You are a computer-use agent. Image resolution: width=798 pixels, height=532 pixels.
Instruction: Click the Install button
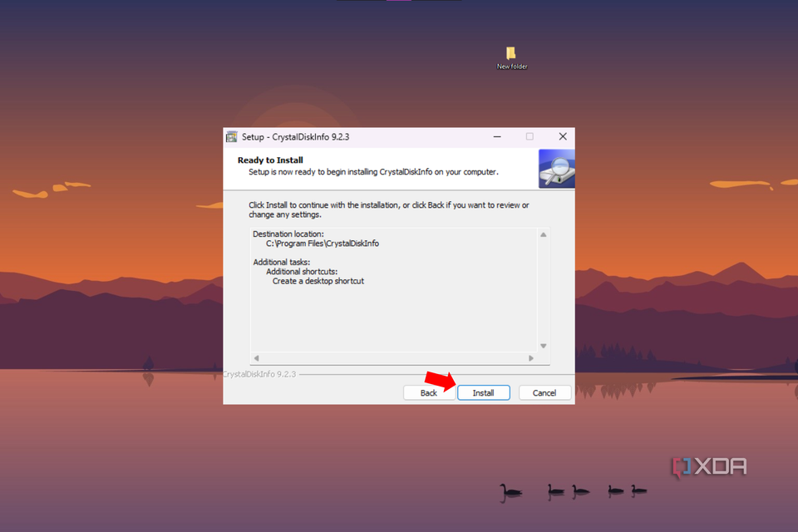tap(484, 392)
